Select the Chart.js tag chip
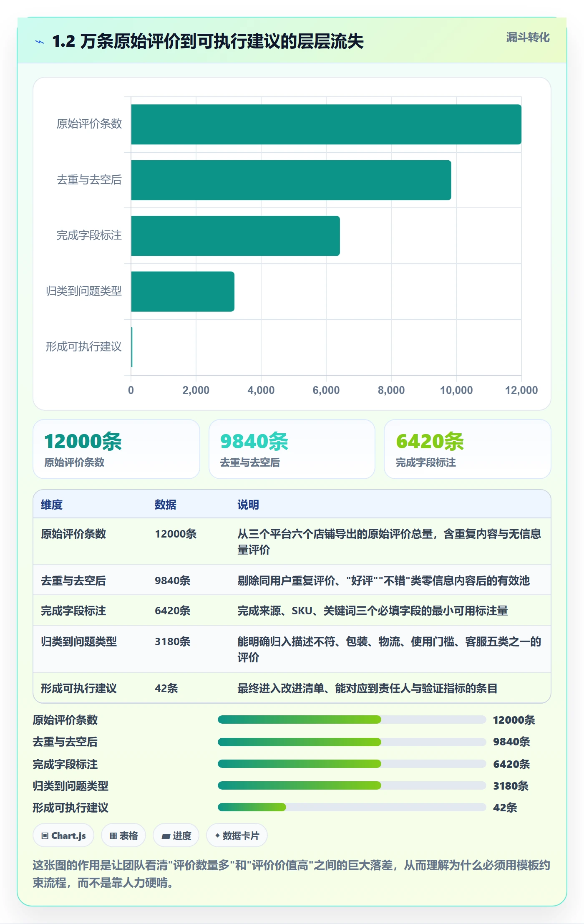The image size is (584, 924). point(63,836)
